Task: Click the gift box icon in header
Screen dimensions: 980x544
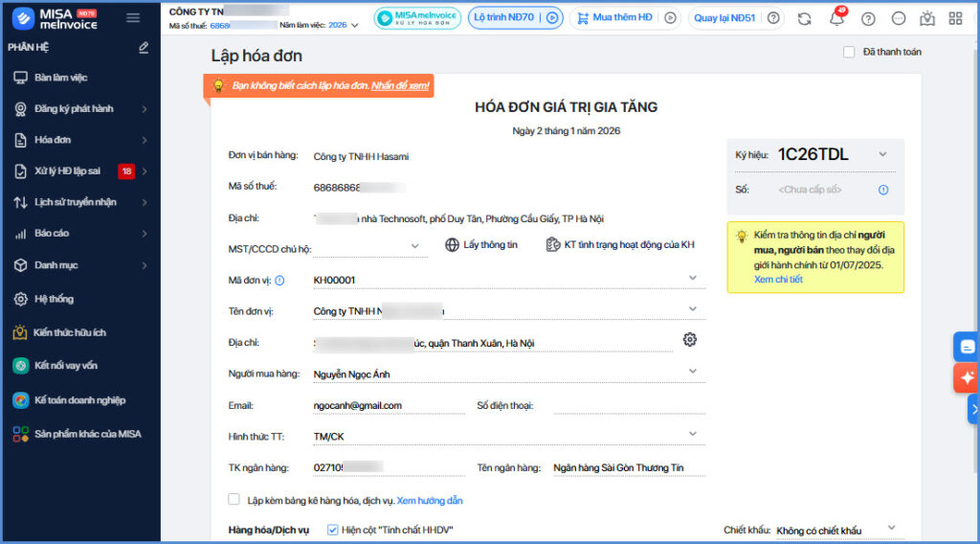Action: 927,19
